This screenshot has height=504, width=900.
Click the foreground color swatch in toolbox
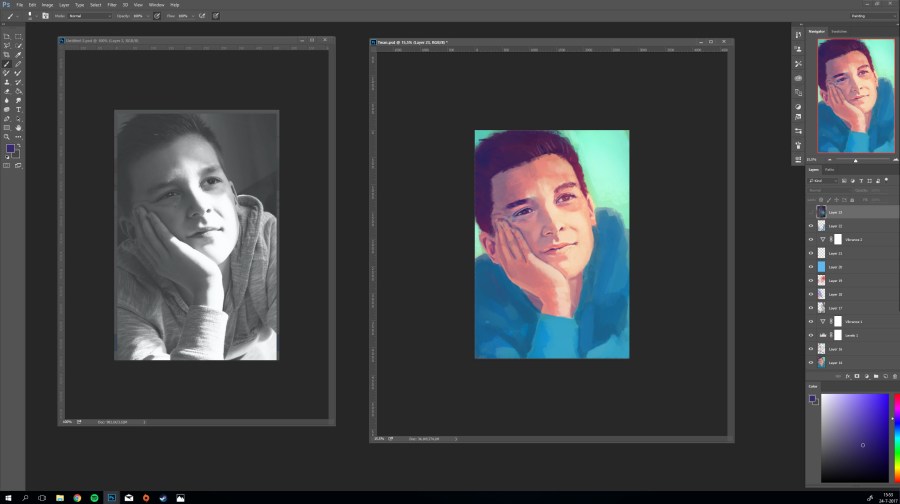10,148
